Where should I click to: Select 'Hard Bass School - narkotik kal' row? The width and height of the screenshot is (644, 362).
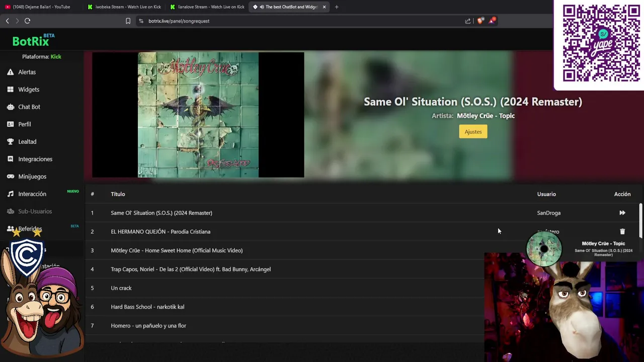[x=362, y=307]
